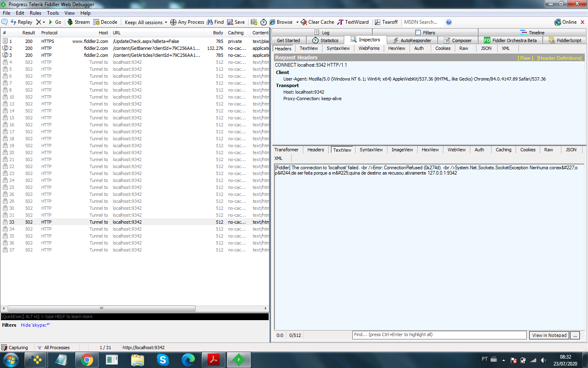This screenshot has height=368, width=588.
Task: Click the Online status indicator
Action: (x=566, y=22)
